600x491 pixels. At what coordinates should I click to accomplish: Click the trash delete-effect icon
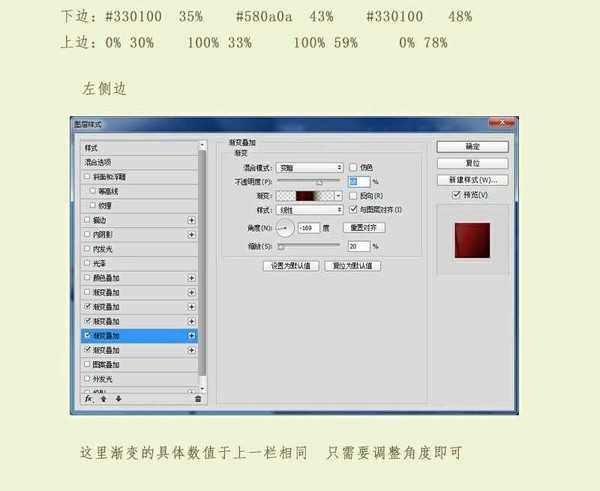point(198,399)
